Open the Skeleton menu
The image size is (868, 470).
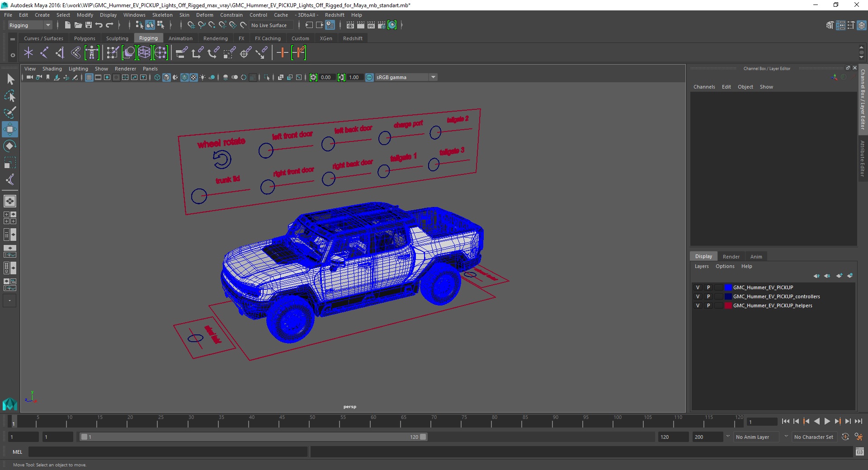point(162,15)
